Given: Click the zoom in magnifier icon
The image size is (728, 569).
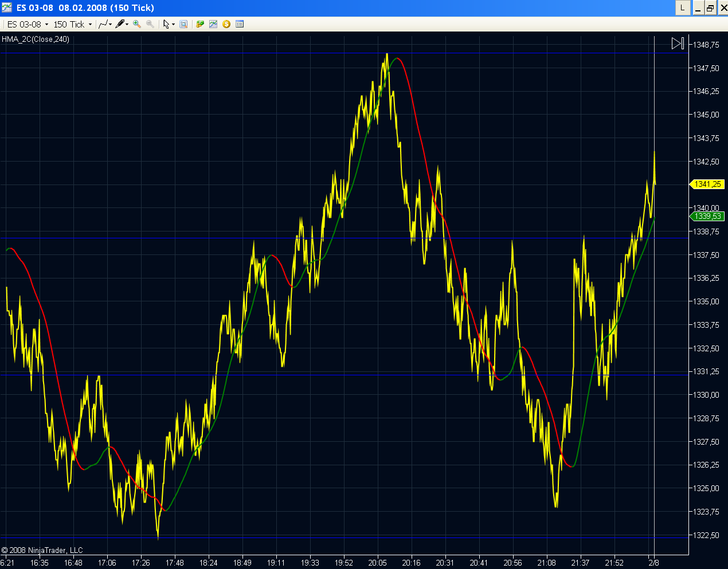Looking at the screenshot, I should click(x=137, y=24).
